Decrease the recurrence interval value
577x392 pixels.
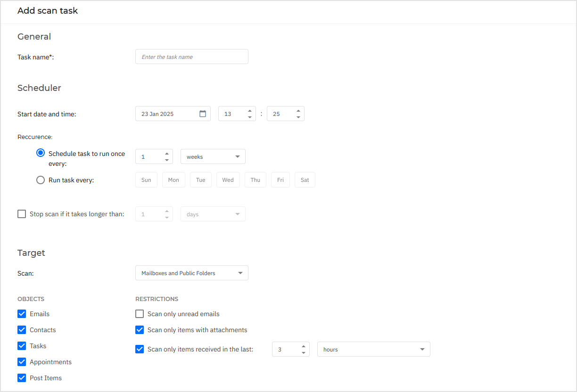166,159
